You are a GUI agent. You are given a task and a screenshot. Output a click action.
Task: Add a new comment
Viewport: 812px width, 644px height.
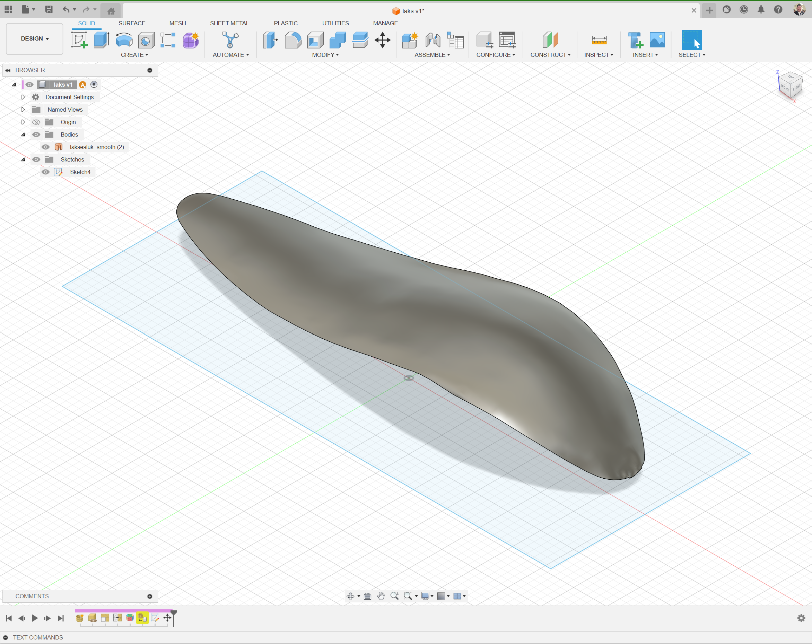coord(149,596)
